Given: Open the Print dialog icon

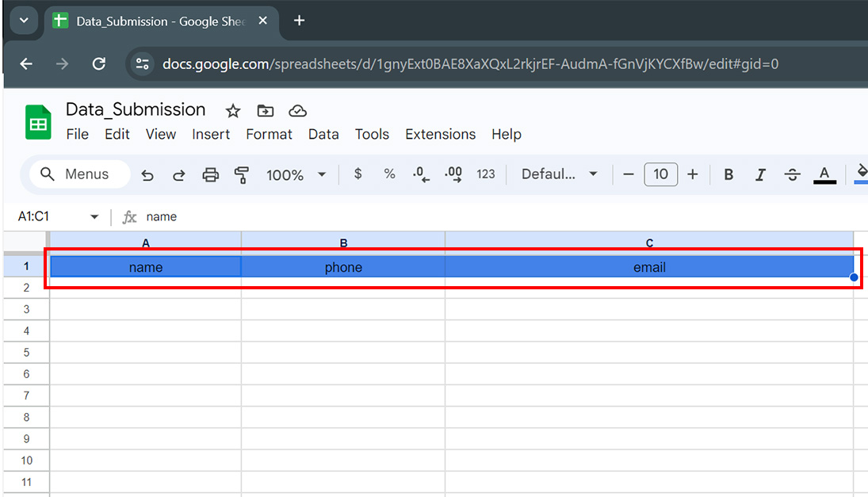Looking at the screenshot, I should click(210, 174).
